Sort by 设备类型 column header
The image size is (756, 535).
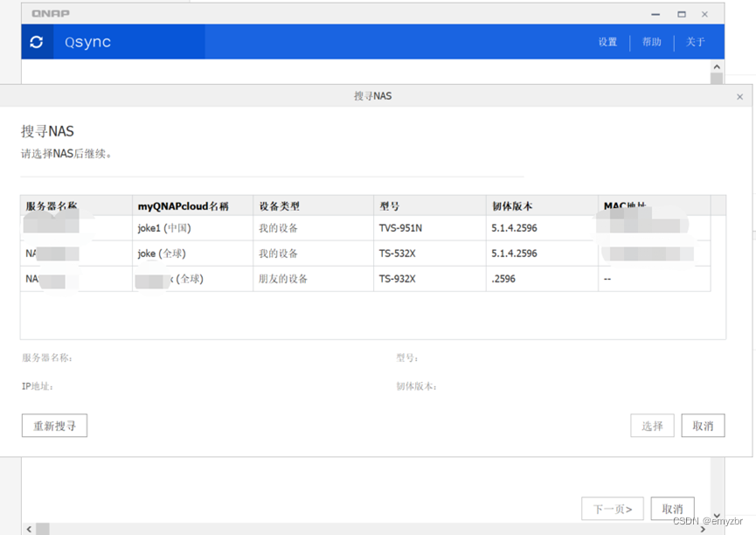point(314,205)
